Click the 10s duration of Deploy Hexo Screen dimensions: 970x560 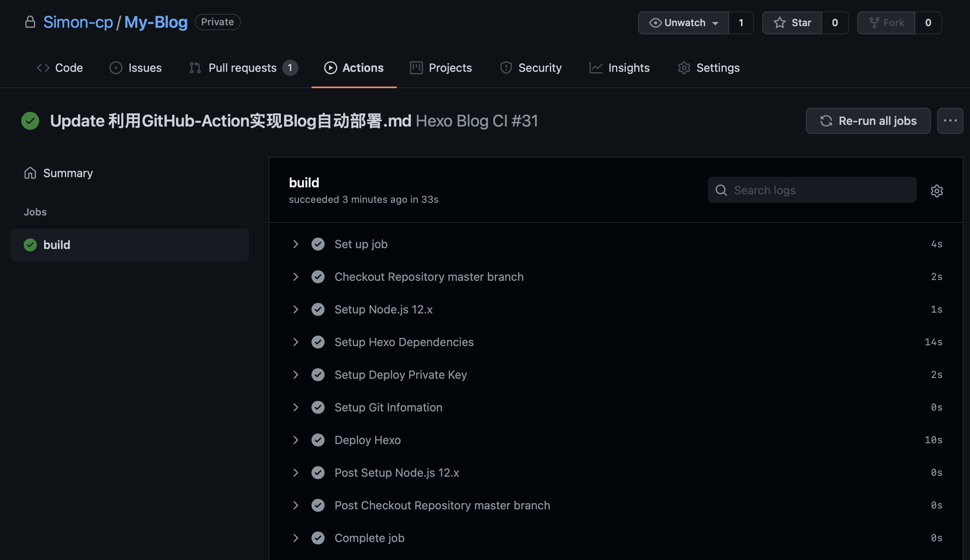tap(933, 440)
